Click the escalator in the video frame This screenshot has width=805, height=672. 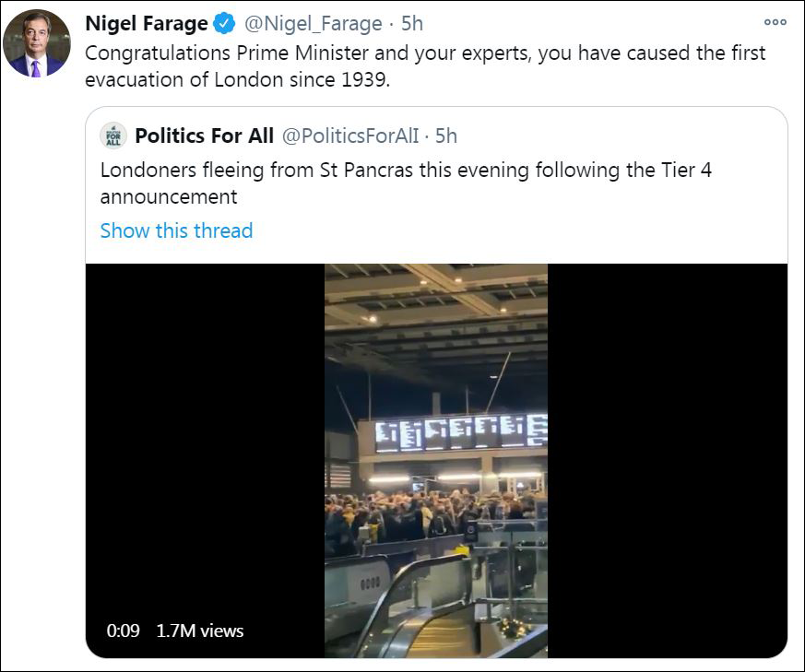(x=433, y=613)
